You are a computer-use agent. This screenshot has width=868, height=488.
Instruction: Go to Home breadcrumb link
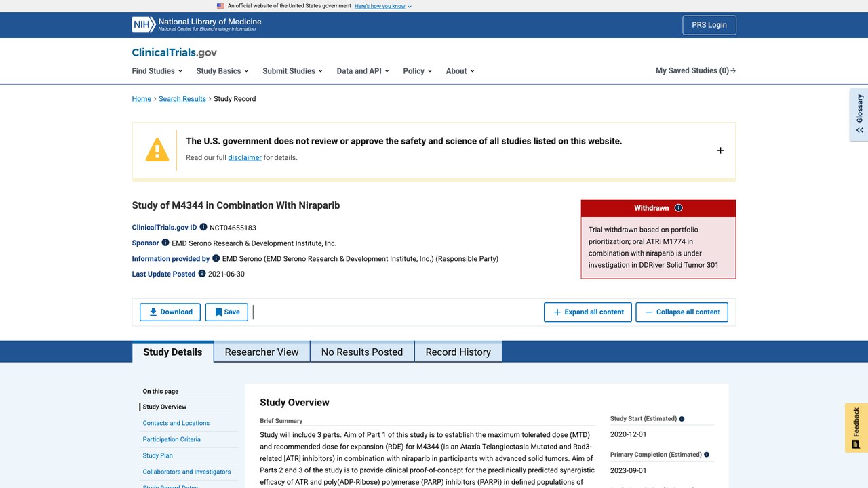point(142,99)
